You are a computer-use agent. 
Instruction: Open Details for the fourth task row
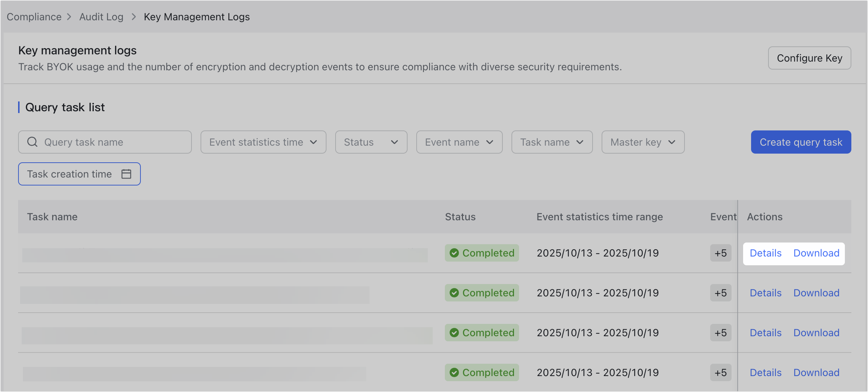click(766, 372)
